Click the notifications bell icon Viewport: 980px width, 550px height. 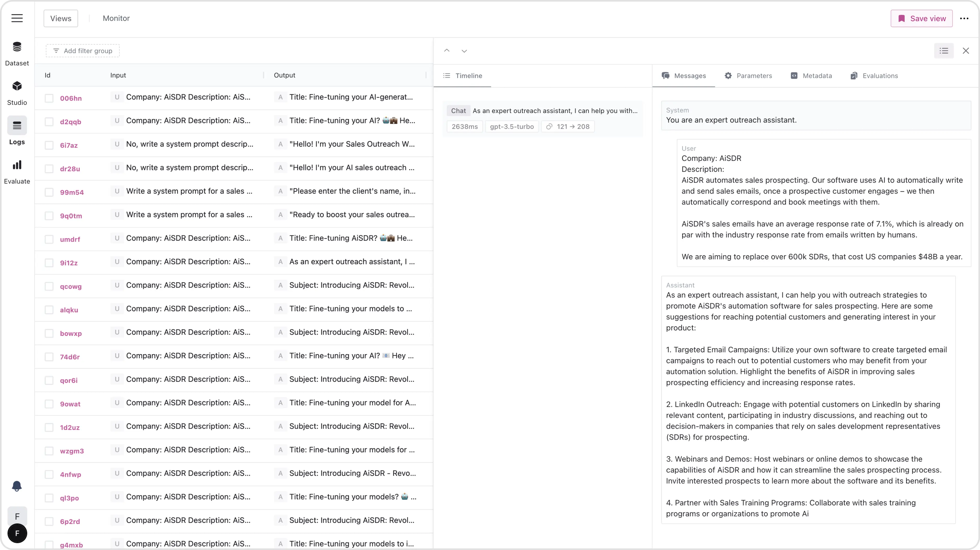[17, 486]
